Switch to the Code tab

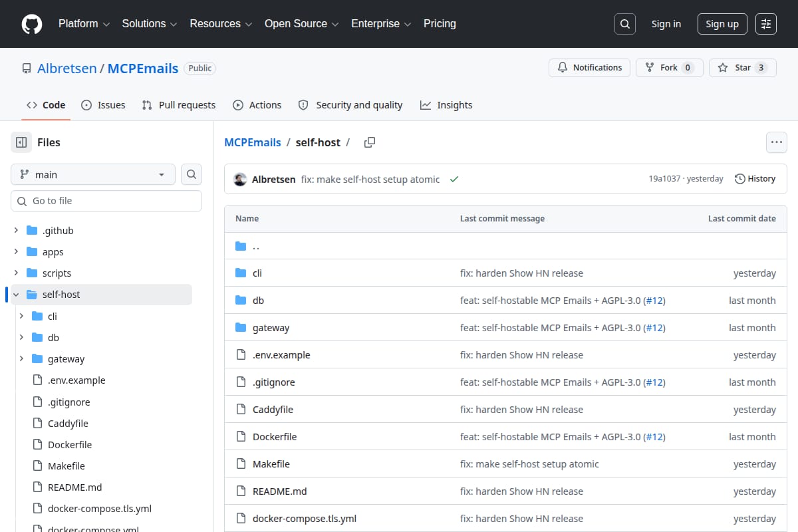pyautogui.click(x=46, y=105)
